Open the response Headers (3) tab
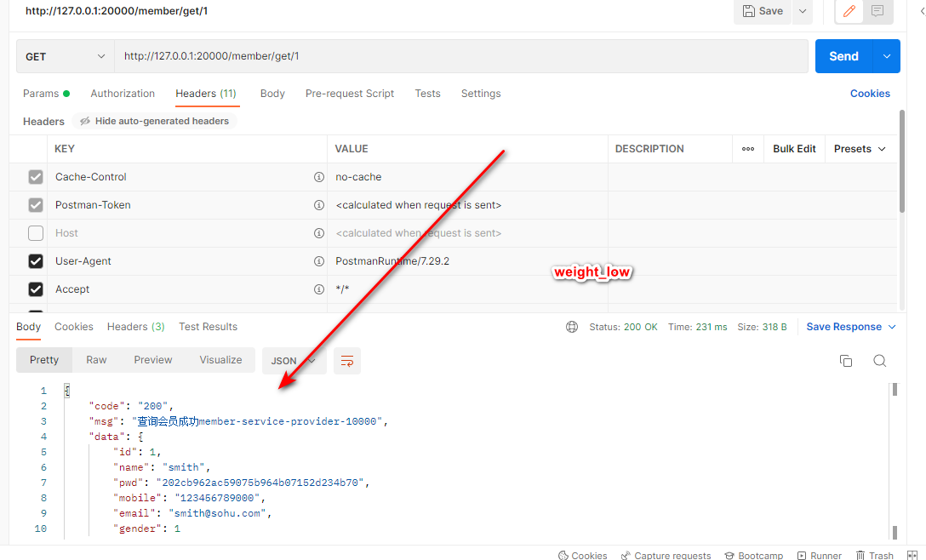Viewport: 926px width, 560px height. [136, 327]
